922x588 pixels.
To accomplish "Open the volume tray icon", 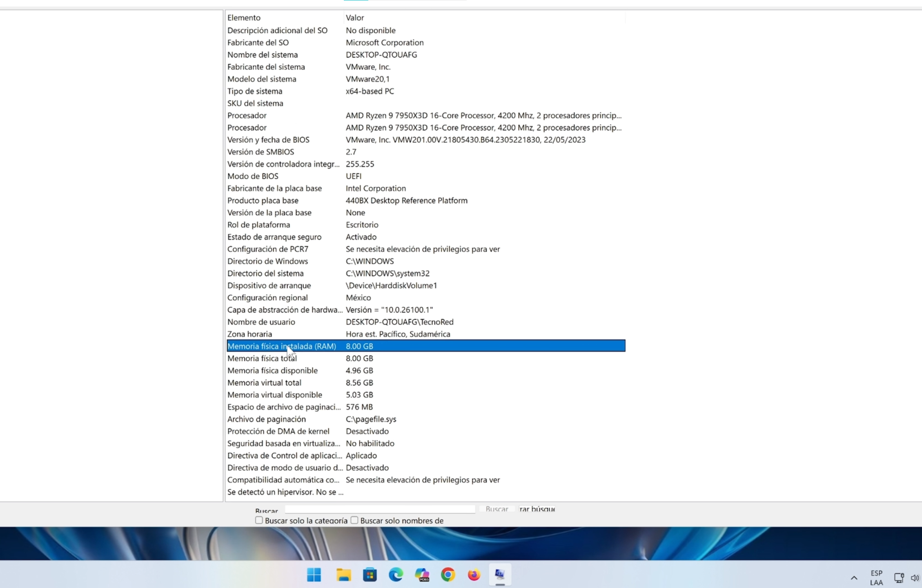I will (x=914, y=578).
